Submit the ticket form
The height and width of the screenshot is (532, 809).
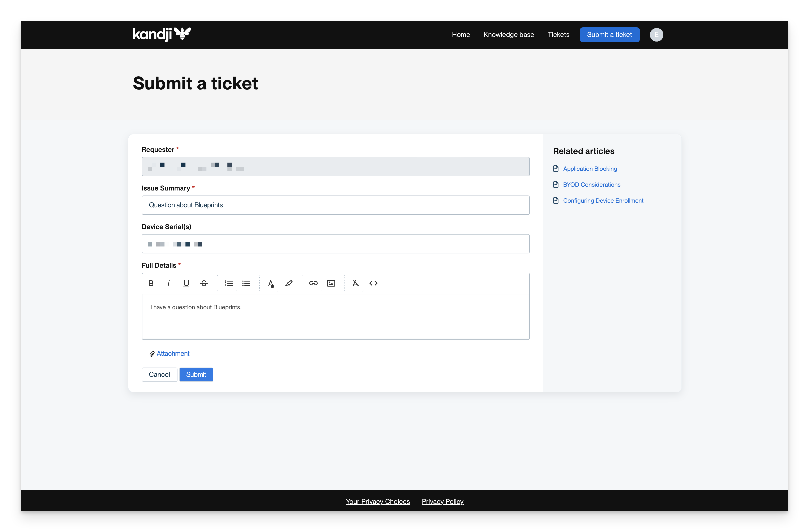click(x=196, y=374)
